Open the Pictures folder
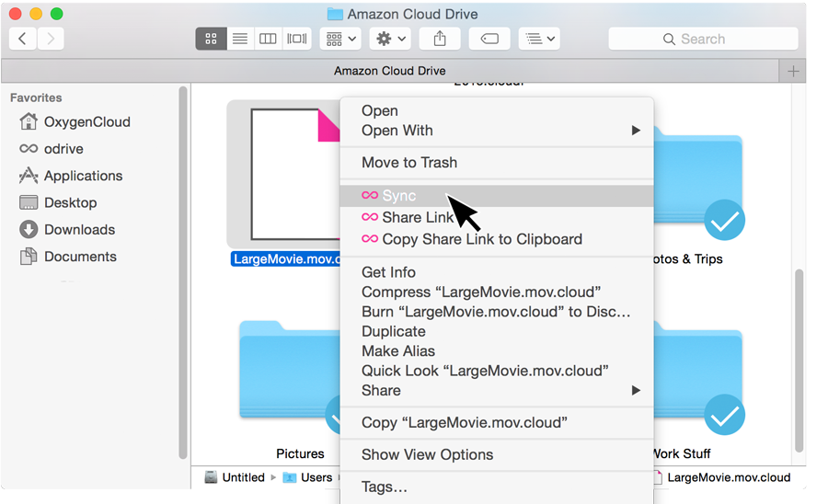The height and width of the screenshot is (504, 828). pos(290,370)
